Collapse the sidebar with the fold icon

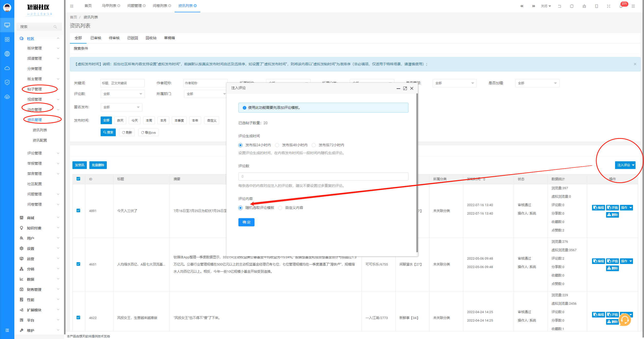[x=72, y=6]
